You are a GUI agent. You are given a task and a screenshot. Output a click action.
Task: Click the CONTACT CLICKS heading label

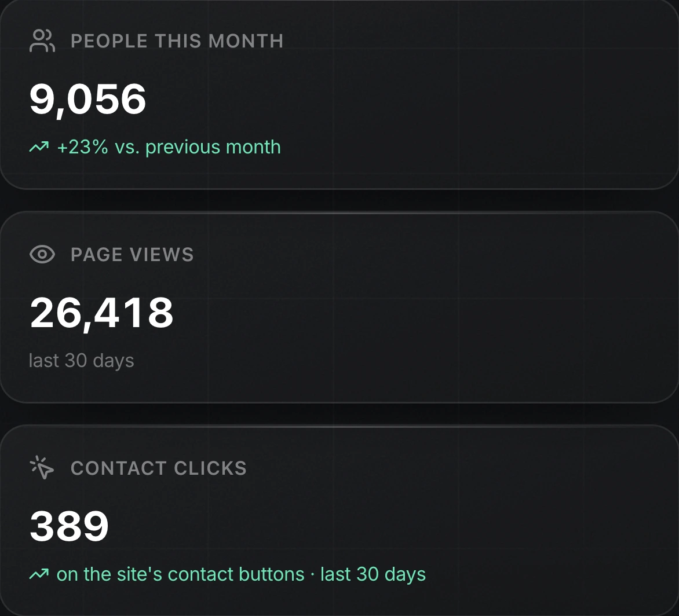click(159, 468)
